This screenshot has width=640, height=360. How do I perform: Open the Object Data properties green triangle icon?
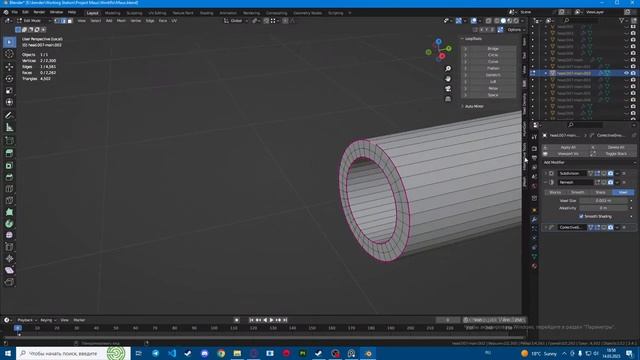(534, 256)
